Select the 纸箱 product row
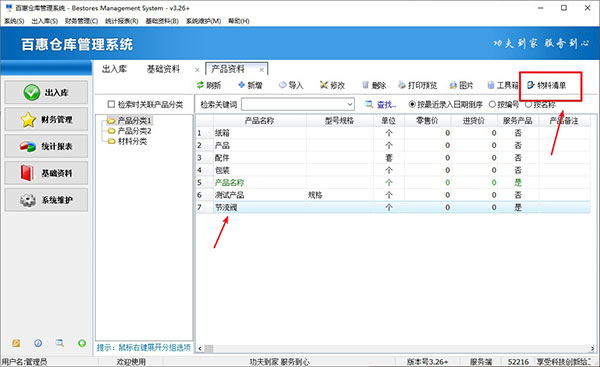Image resolution: width=600 pixels, height=367 pixels. click(x=393, y=133)
